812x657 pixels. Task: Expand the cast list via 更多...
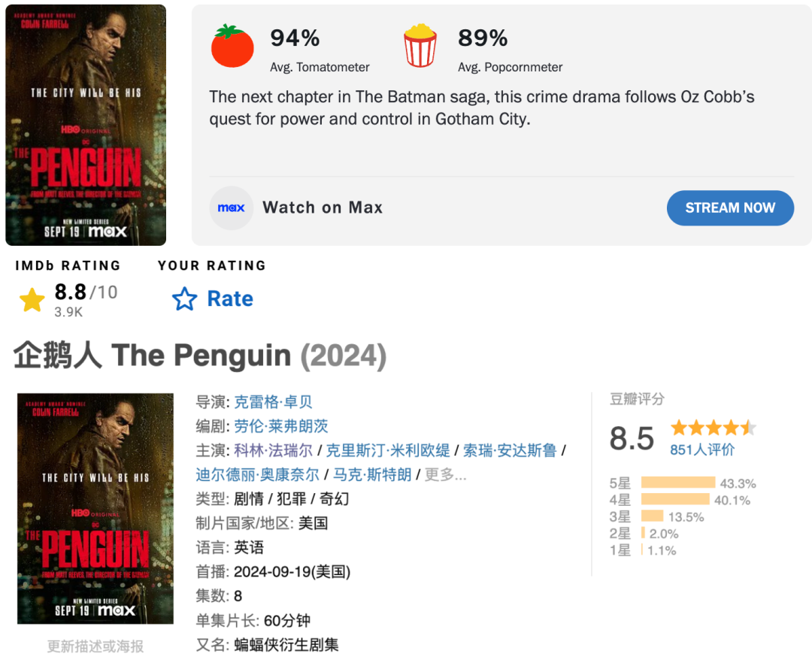446,474
